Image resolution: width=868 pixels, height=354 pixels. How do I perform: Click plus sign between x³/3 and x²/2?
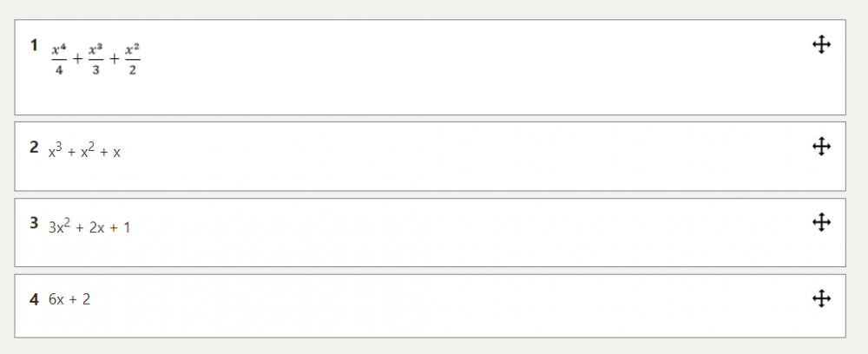coord(114,60)
